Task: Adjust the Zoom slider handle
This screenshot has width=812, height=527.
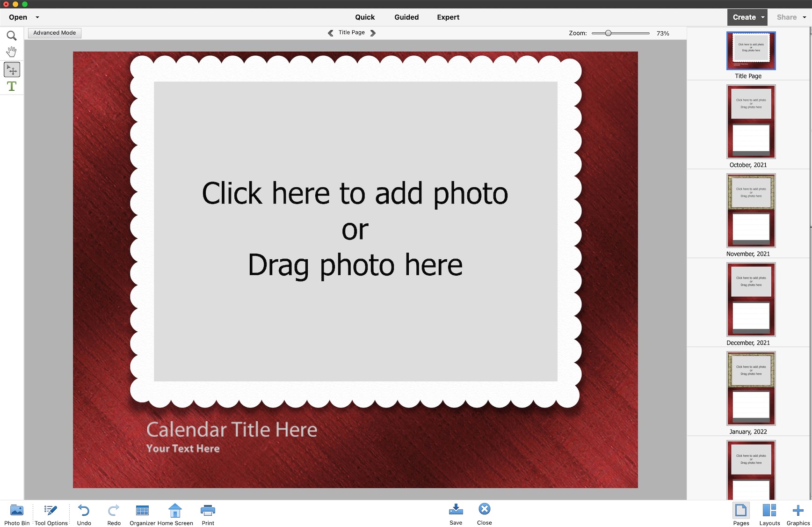Action: tap(608, 33)
